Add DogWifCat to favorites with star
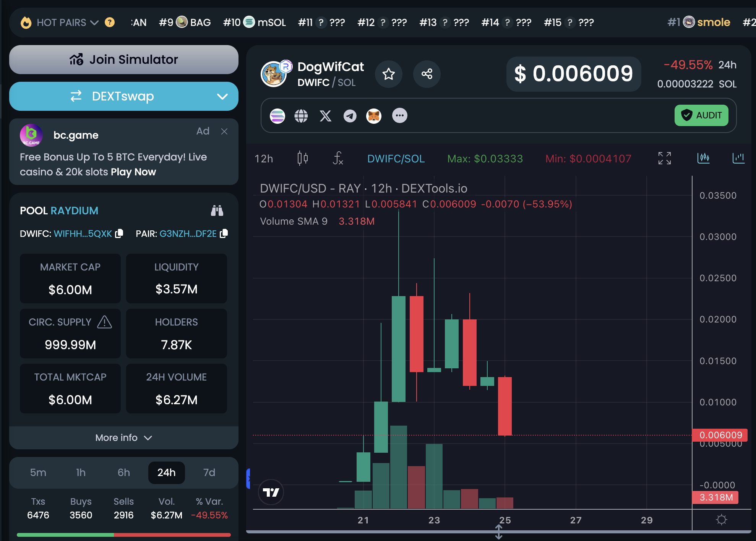 (388, 74)
